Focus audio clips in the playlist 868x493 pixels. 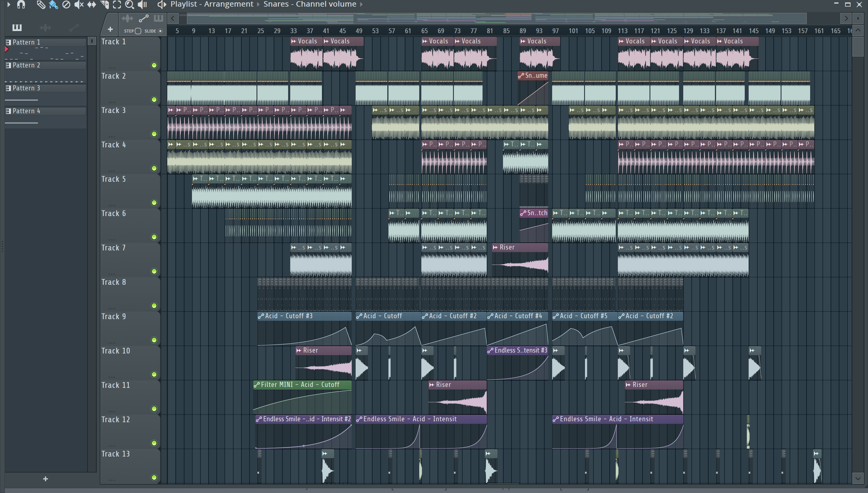[x=127, y=18]
